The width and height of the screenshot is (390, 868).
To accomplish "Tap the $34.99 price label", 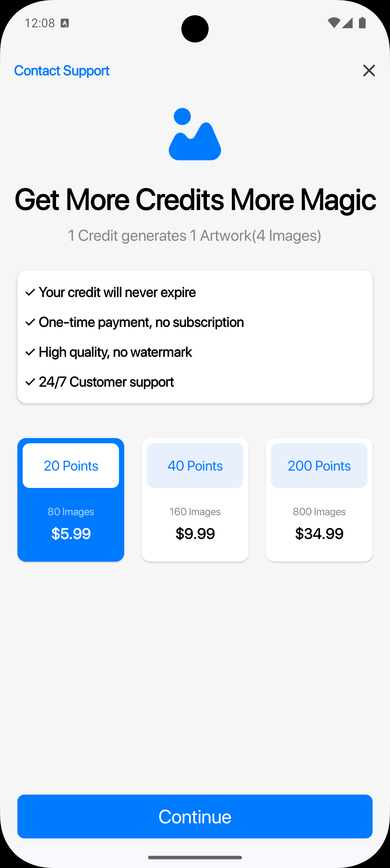I will coord(319,534).
